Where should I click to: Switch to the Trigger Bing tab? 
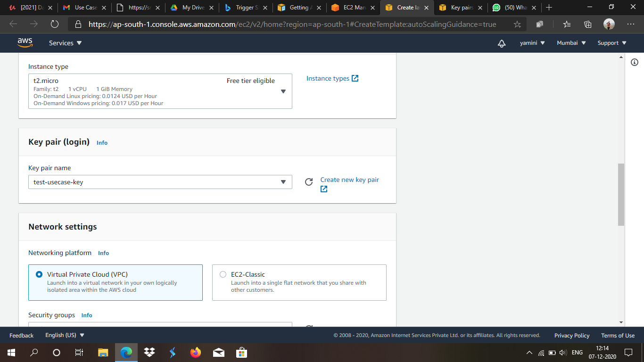(246, 8)
